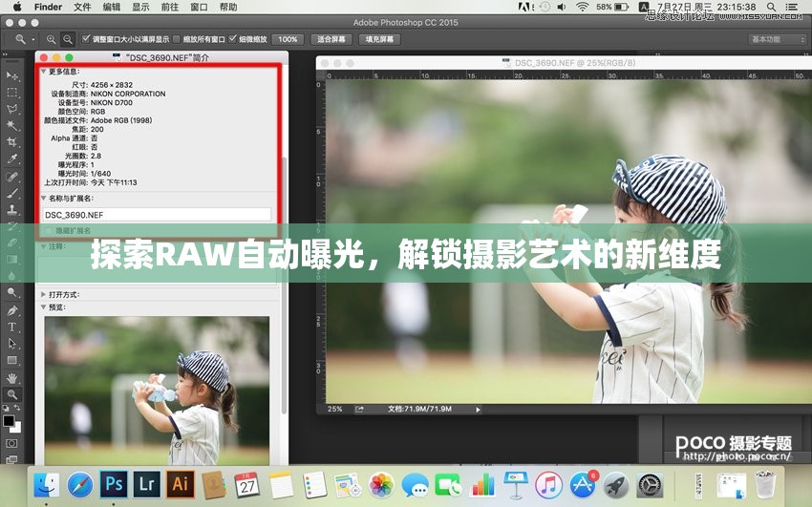
Task: Select the Healing Brush tool
Action: click(x=11, y=176)
